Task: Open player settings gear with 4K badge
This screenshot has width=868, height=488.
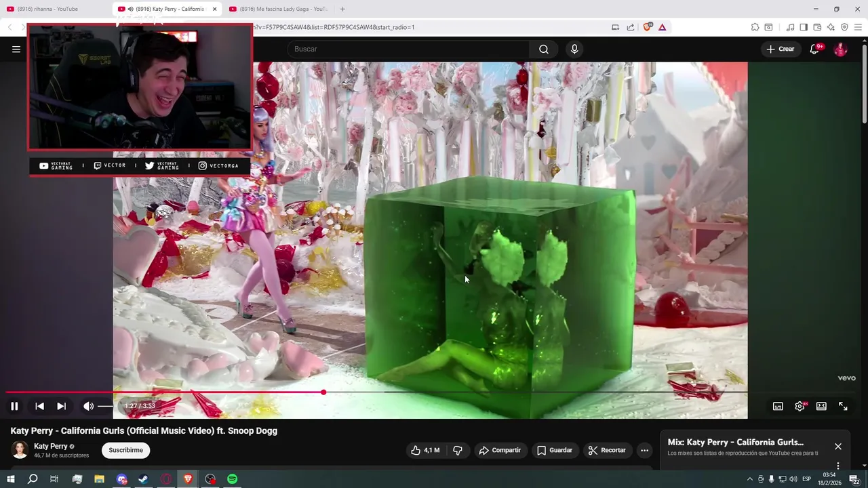Action: tap(800, 406)
